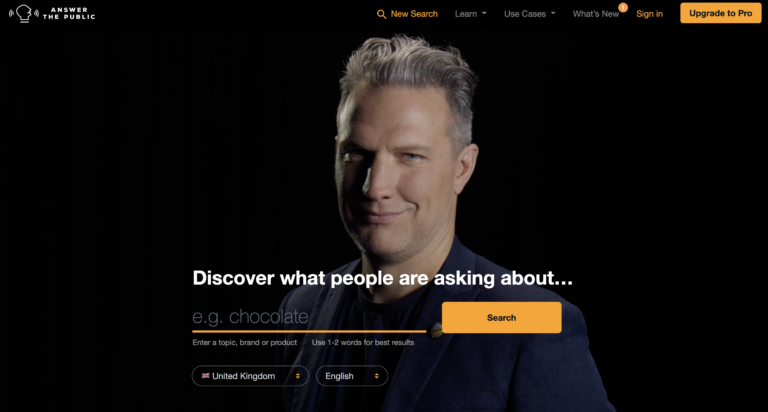Click the Answer The Public wordmark text
Image resolution: width=768 pixels, height=412 pixels.
coord(69,13)
